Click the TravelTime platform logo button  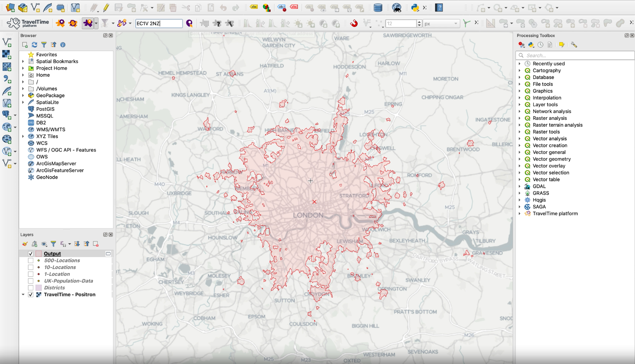coord(28,23)
